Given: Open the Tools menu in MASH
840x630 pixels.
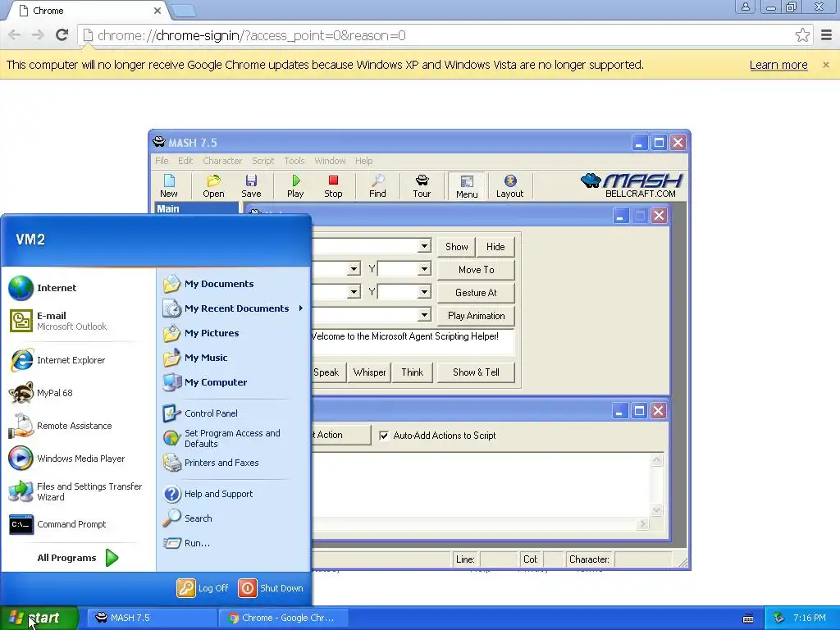Looking at the screenshot, I should [x=294, y=161].
